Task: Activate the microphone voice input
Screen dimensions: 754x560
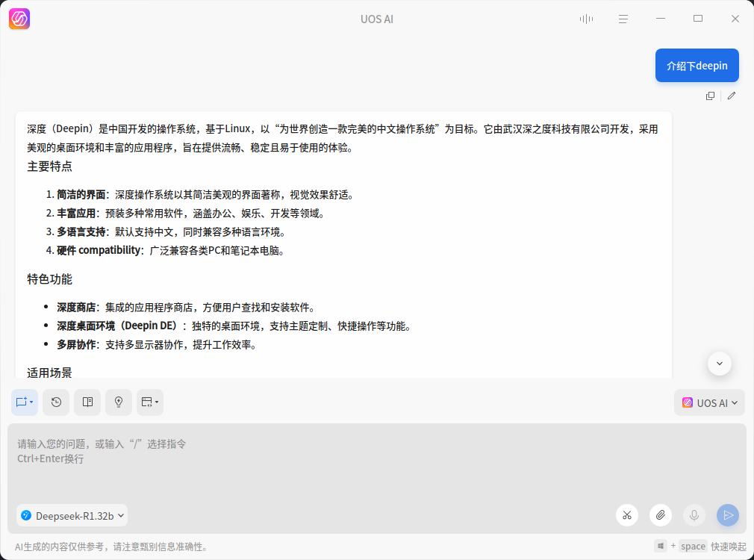Action: [x=694, y=515]
